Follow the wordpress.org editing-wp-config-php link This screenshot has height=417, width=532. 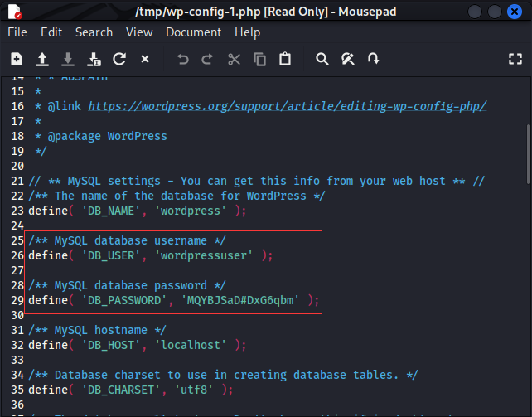pos(288,106)
